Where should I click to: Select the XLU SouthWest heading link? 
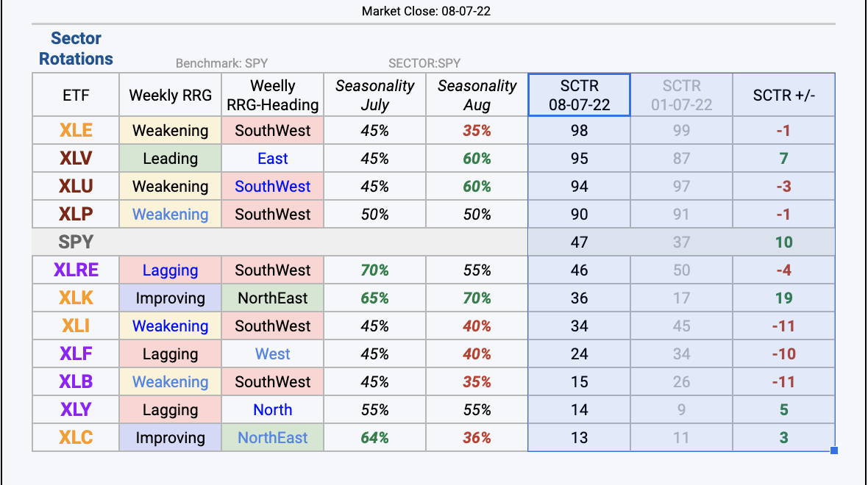coord(272,187)
